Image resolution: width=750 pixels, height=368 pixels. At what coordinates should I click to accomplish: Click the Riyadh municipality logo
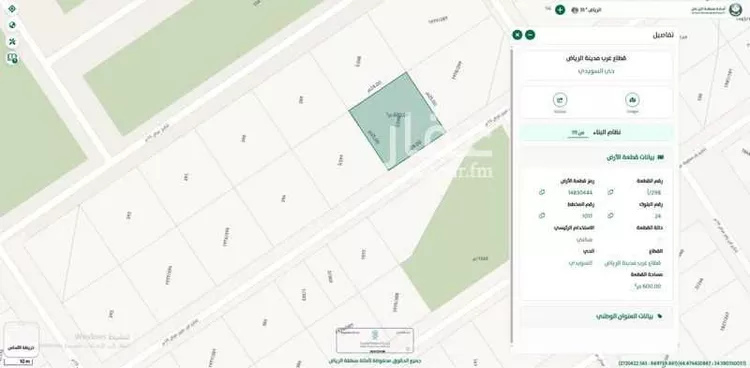(x=735, y=10)
